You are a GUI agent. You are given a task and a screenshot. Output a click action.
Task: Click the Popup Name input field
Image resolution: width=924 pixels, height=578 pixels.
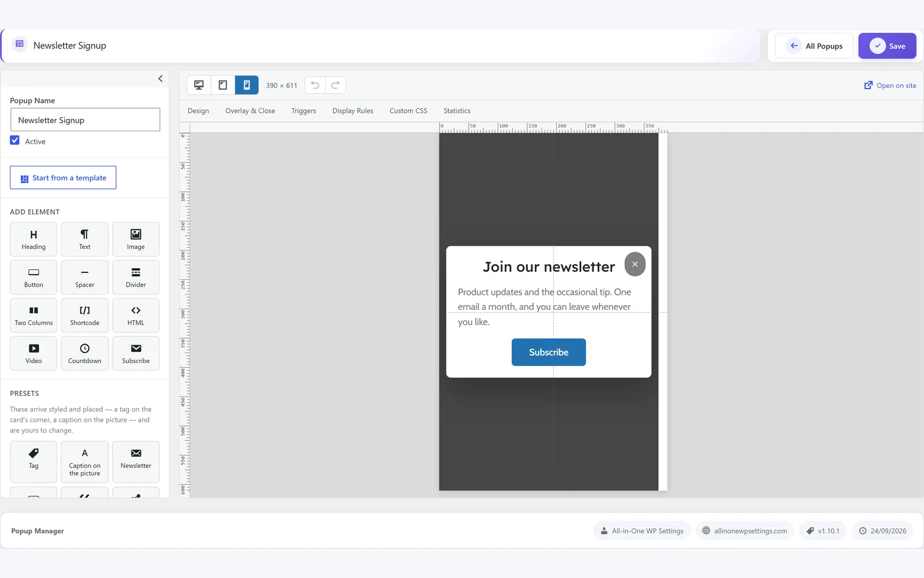(x=85, y=120)
